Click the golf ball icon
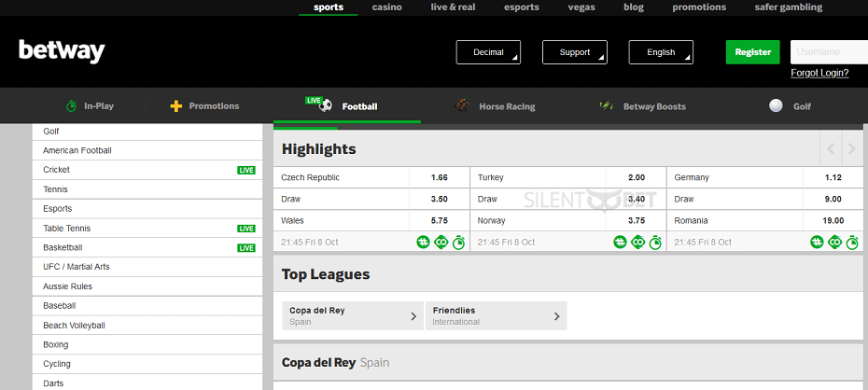This screenshot has width=868, height=390. [777, 105]
